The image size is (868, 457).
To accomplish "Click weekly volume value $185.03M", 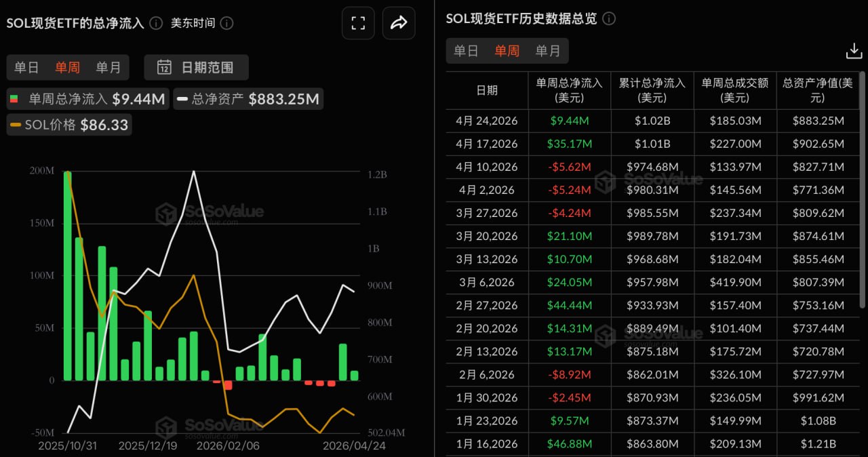I will (x=735, y=121).
